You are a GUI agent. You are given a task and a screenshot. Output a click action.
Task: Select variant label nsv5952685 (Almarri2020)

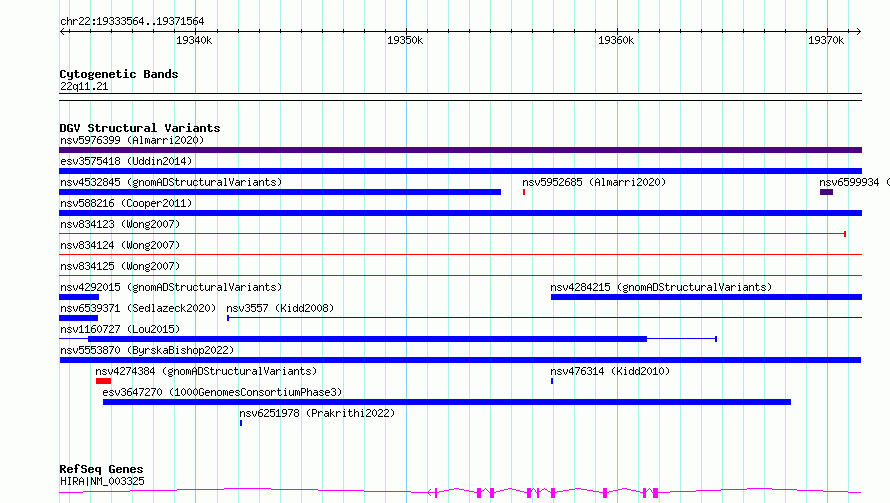pyautogui.click(x=594, y=182)
